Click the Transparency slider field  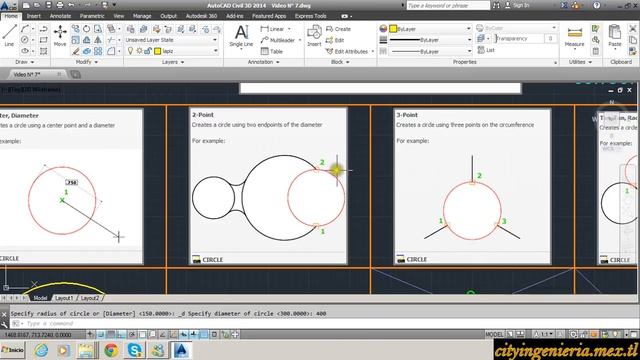point(519,38)
